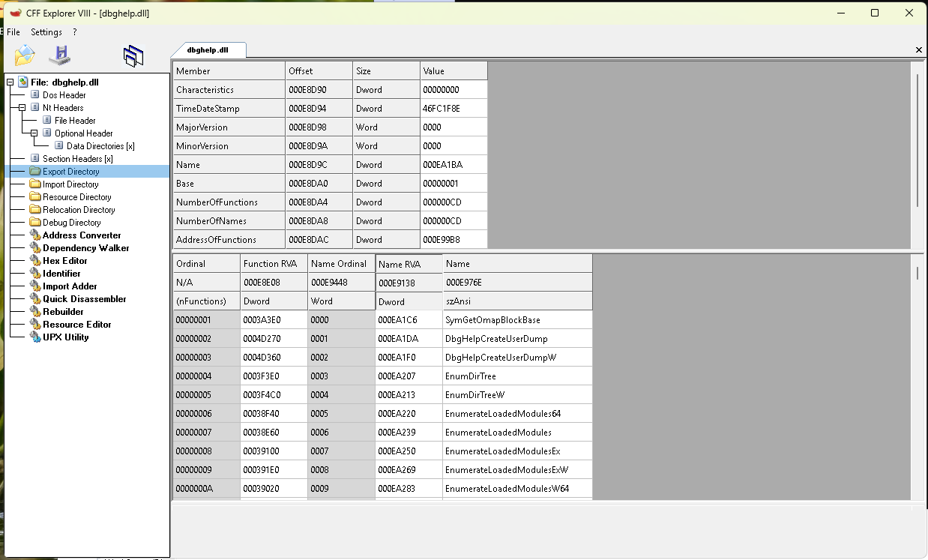928x560 pixels.
Task: Open the ? help menu
Action: pyautogui.click(x=75, y=32)
